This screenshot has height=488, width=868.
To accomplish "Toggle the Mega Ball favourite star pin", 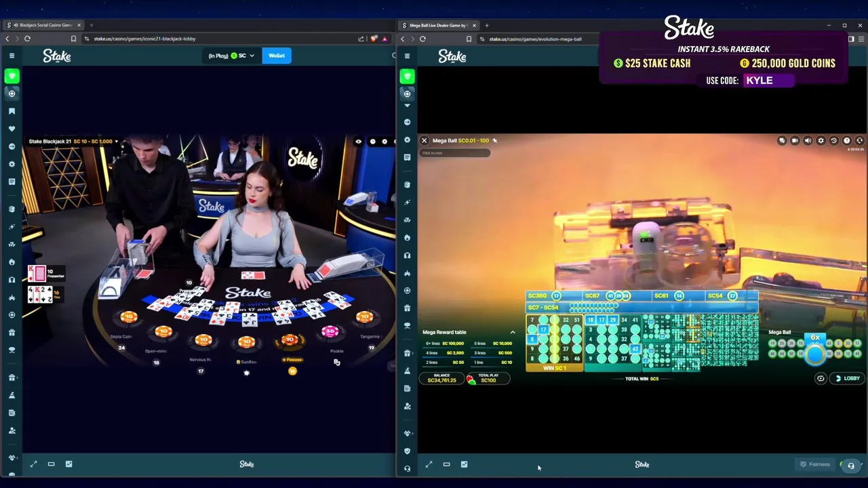I will (494, 140).
